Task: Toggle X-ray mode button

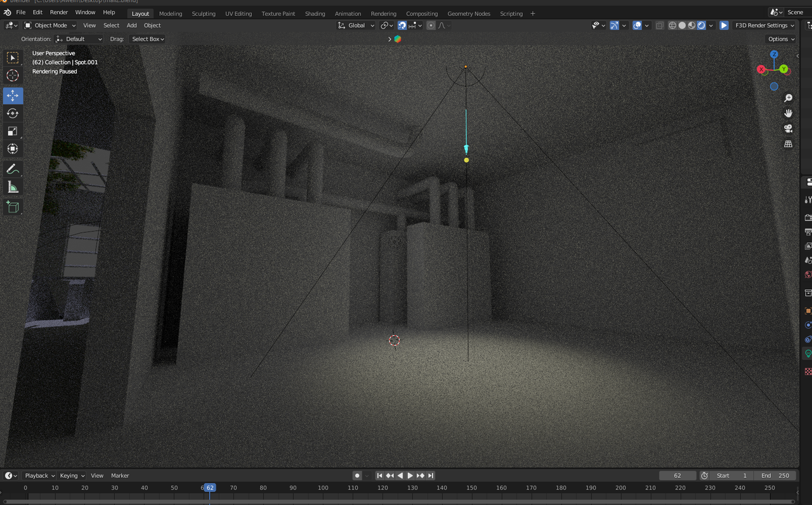Action: tap(660, 25)
